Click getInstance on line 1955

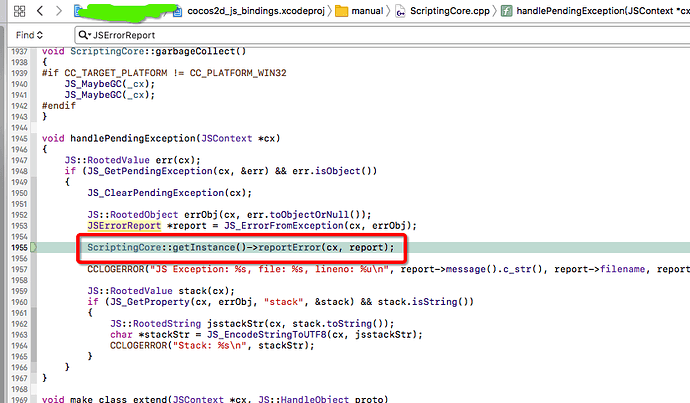(204, 248)
